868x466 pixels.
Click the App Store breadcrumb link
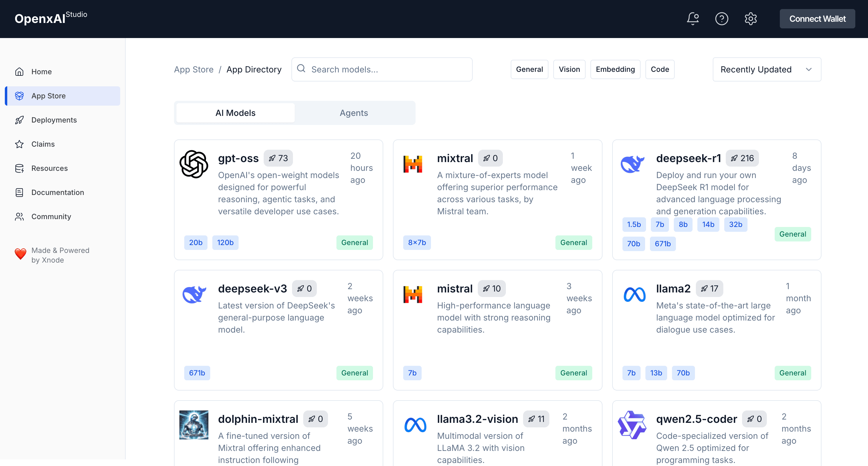(194, 69)
